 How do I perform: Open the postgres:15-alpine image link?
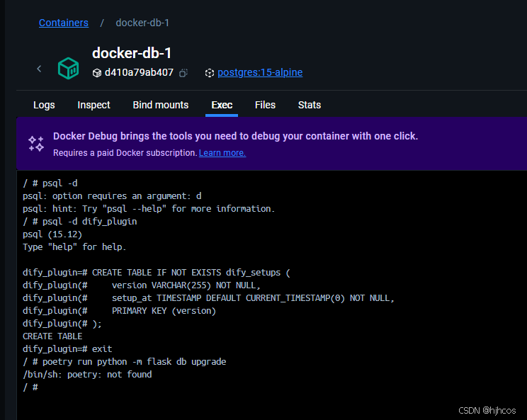(260, 72)
